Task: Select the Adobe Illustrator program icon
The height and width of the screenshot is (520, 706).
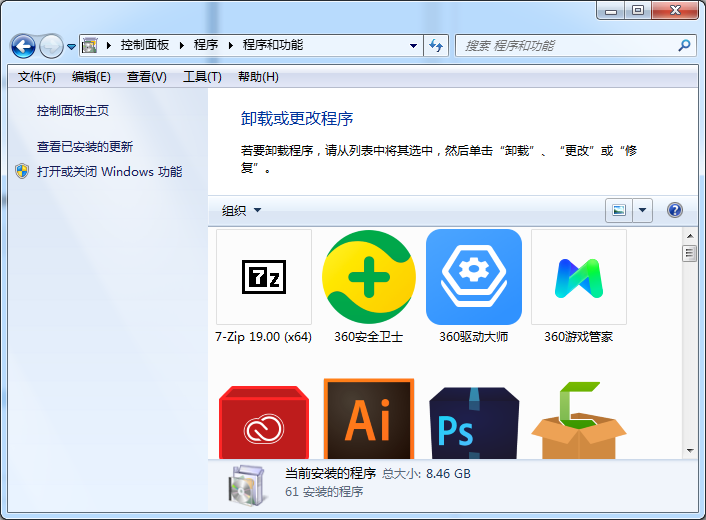Action: coord(369,420)
